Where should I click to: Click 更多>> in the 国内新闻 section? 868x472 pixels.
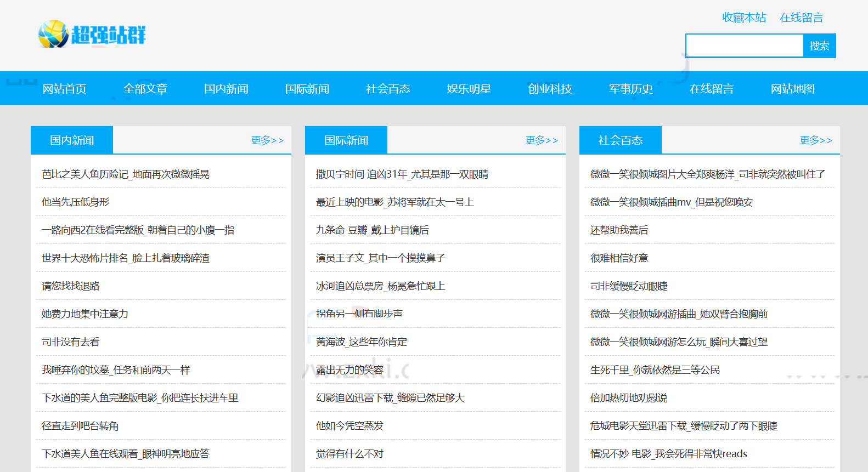coord(267,140)
